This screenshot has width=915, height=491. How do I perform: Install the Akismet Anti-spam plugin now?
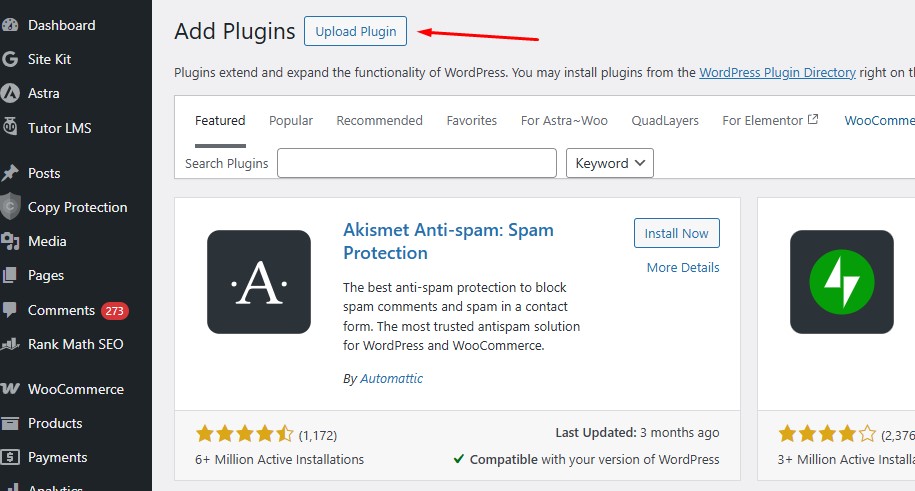point(676,233)
